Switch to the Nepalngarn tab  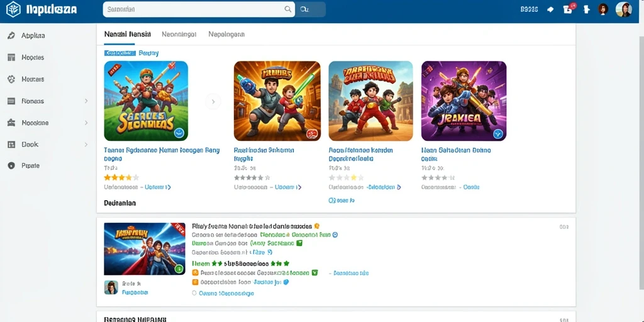click(226, 35)
